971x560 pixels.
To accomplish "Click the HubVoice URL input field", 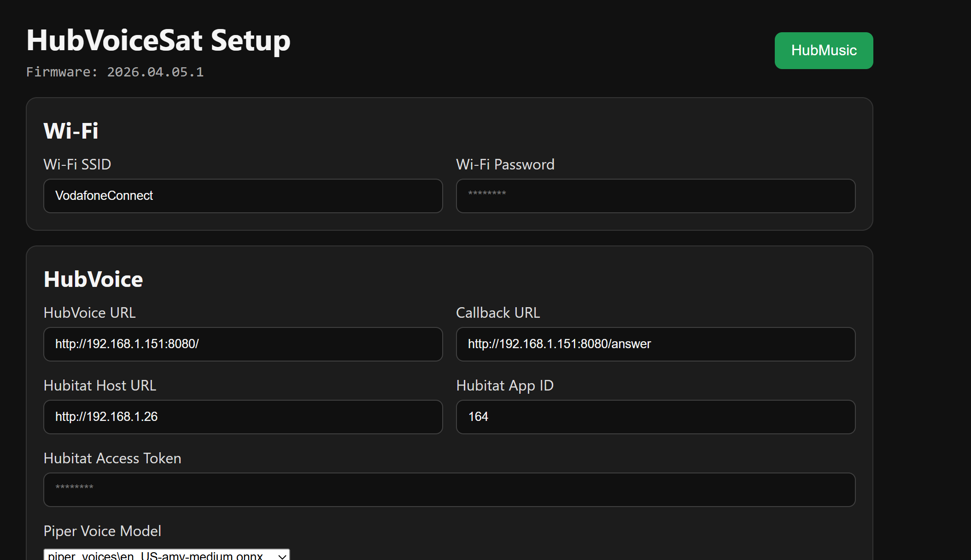I will click(x=243, y=344).
